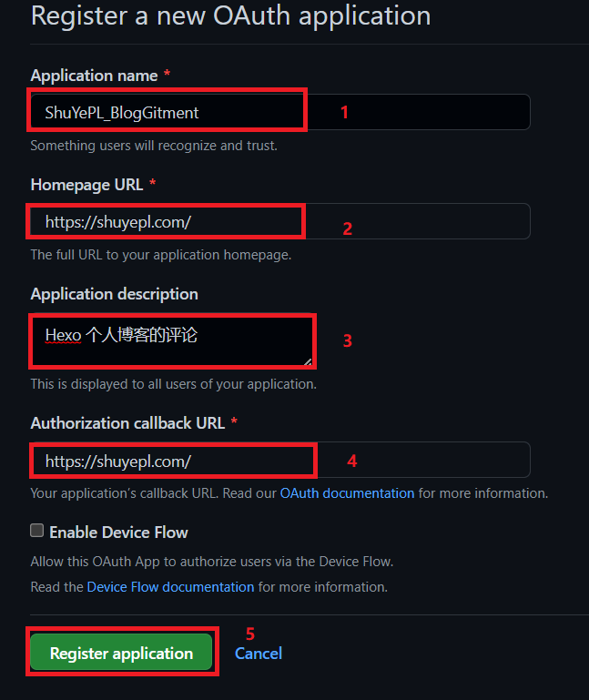Cancel the OAuth application registration
Viewport: 589px width, 700px height.
[259, 654]
